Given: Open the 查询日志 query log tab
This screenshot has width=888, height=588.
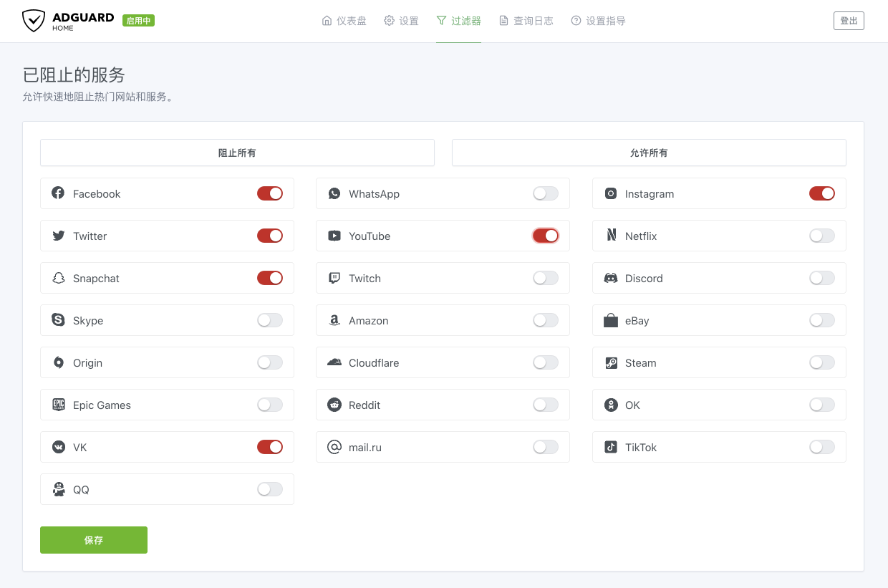Looking at the screenshot, I should point(526,21).
